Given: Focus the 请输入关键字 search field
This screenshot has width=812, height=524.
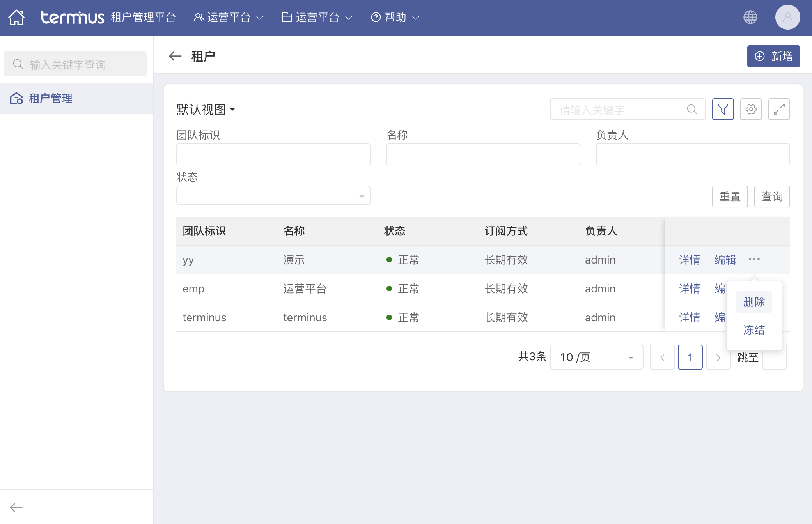Looking at the screenshot, I should click(x=628, y=109).
